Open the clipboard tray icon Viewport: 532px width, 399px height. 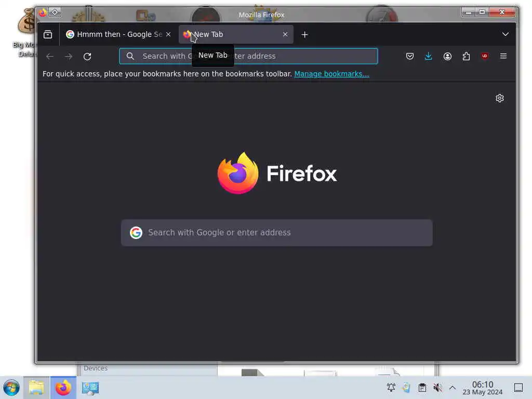coord(422,388)
